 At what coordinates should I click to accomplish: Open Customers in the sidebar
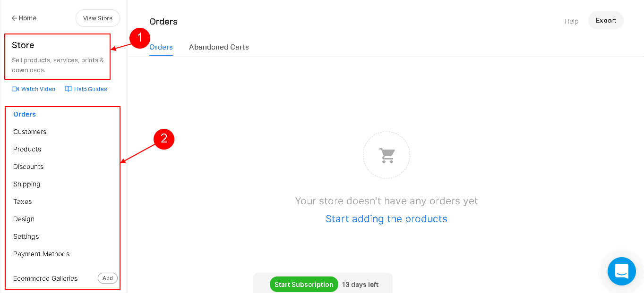pyautogui.click(x=30, y=132)
